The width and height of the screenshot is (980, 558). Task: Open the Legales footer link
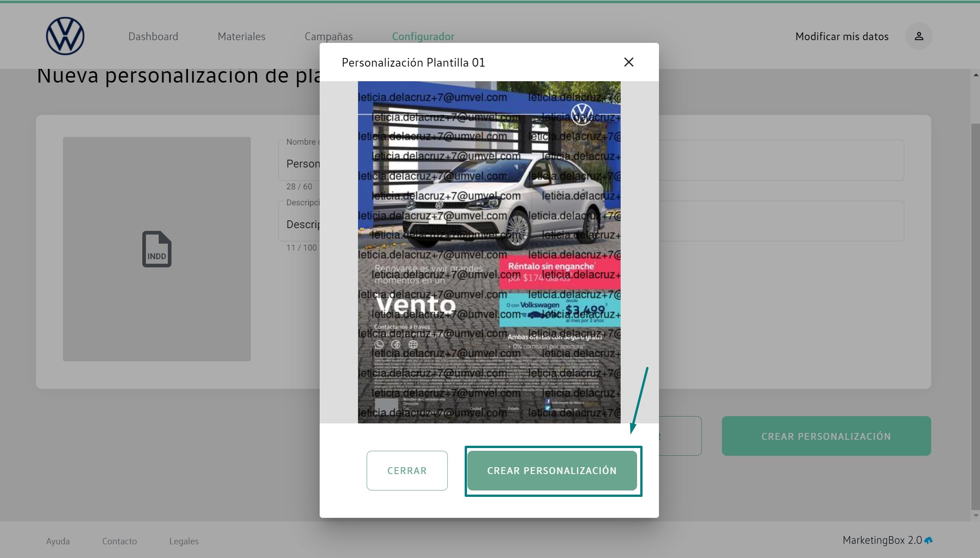(184, 541)
